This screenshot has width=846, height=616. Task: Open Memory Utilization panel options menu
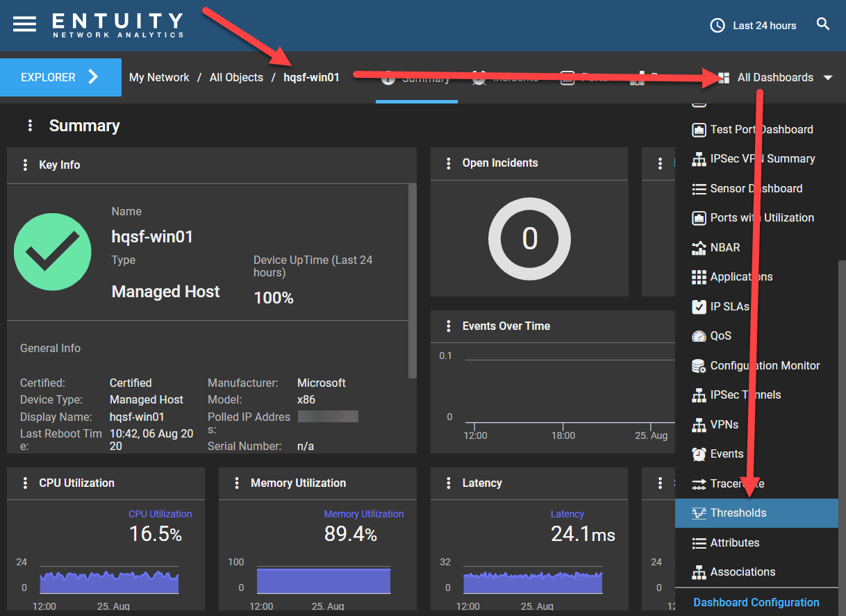click(237, 483)
